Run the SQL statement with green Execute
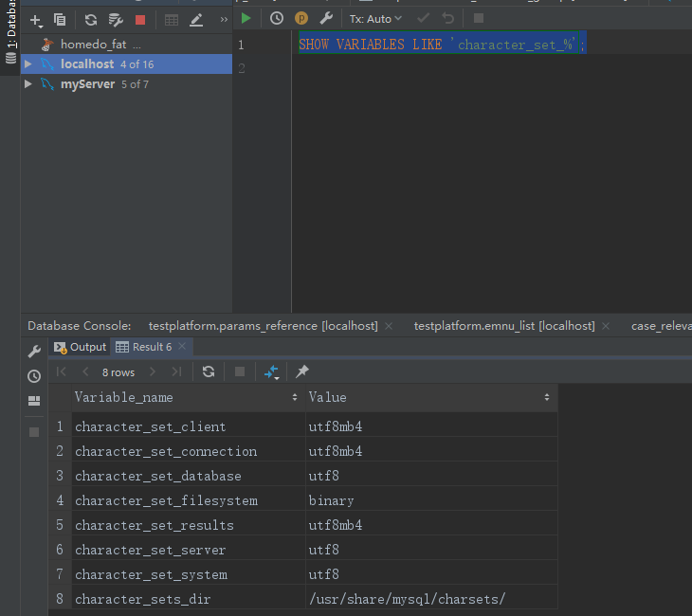This screenshot has height=616, width=692. coord(246,18)
